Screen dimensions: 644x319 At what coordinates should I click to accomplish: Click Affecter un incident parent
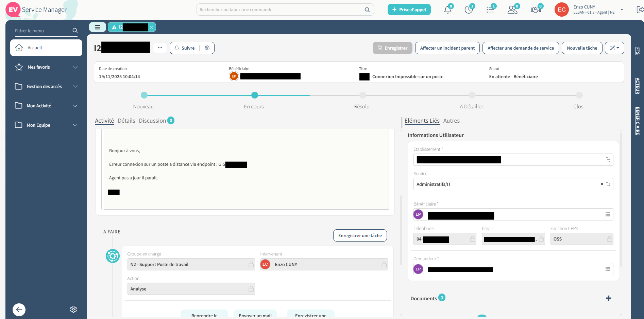[x=447, y=48]
